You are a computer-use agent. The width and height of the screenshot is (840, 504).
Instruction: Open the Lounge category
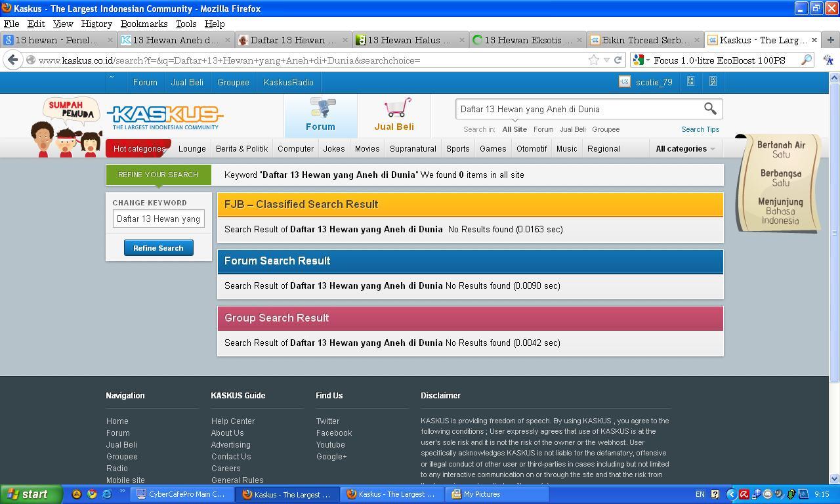point(192,148)
